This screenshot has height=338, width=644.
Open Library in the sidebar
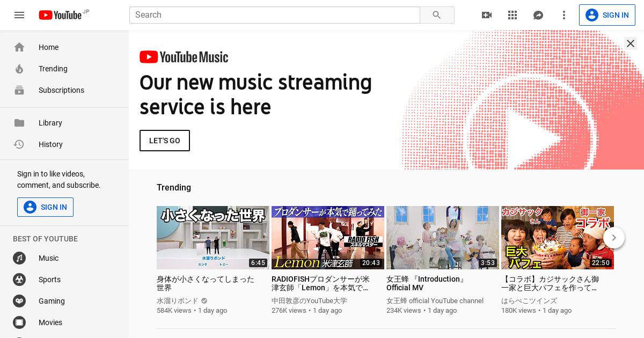click(64, 123)
